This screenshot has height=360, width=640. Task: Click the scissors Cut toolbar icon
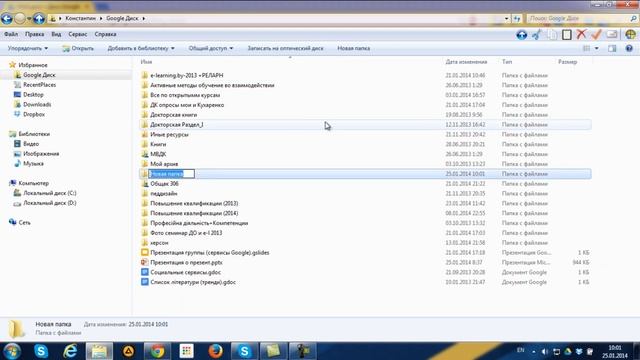[x=537, y=35]
